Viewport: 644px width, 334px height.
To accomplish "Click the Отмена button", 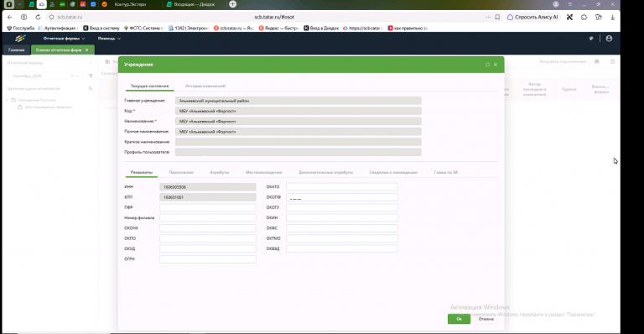I will pos(486,319).
